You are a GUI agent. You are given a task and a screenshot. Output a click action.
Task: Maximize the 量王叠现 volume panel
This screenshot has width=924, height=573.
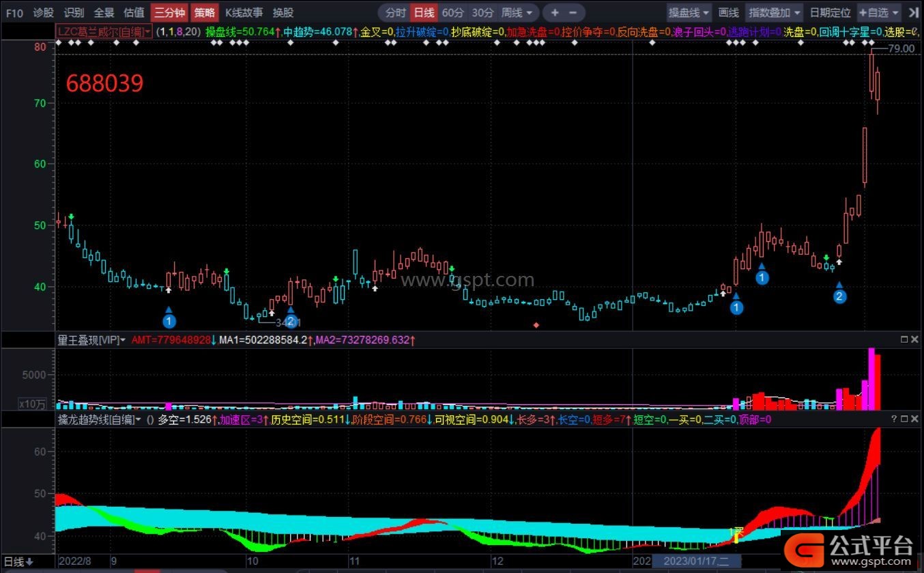pyautogui.click(x=904, y=339)
